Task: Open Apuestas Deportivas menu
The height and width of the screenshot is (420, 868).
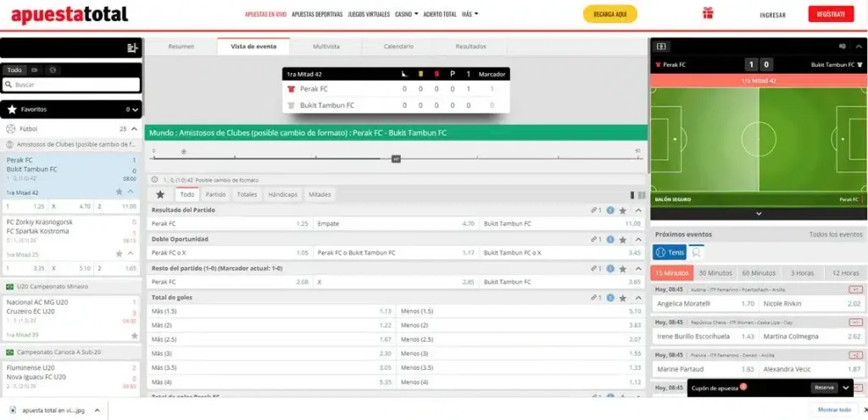Action: click(x=317, y=14)
